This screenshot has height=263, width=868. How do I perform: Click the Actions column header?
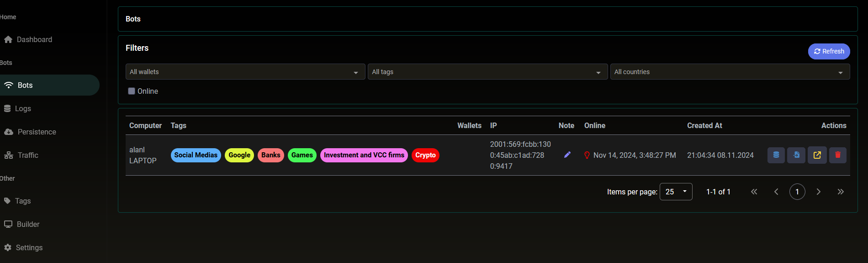(834, 125)
